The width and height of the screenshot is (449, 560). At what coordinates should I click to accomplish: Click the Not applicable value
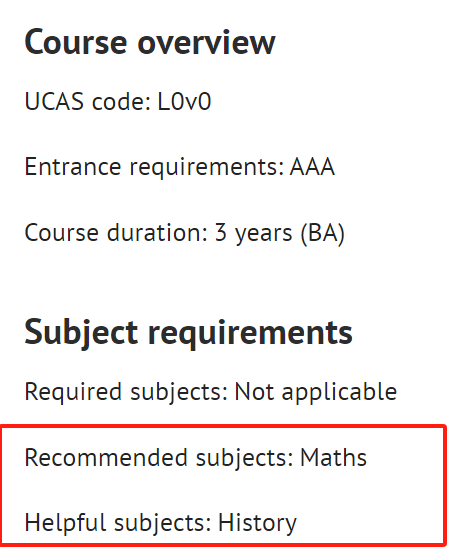pos(316,392)
